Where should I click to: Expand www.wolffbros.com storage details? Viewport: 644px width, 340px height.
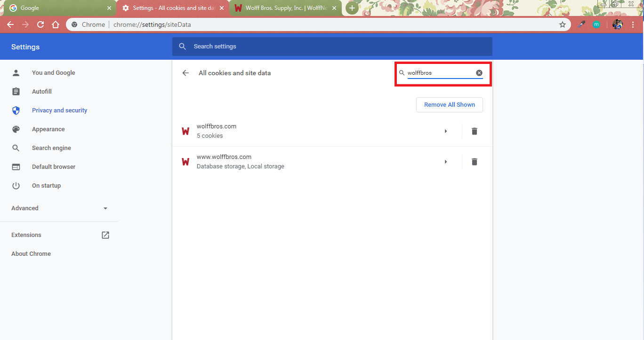pos(445,162)
